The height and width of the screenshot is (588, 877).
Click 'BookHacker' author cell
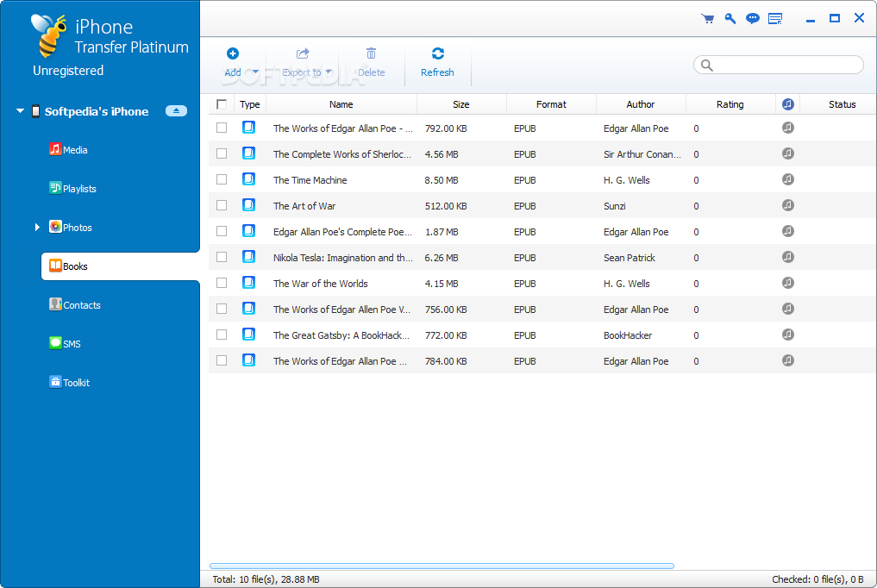pos(628,335)
